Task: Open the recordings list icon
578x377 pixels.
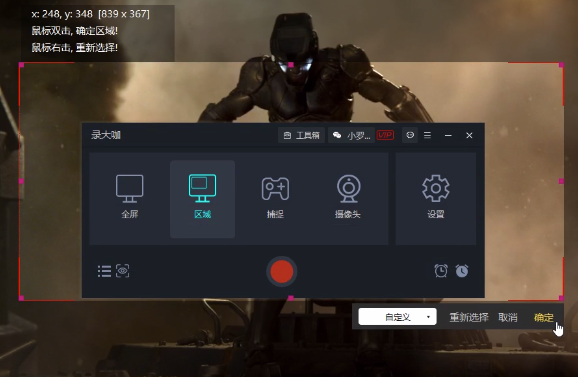Action: 104,271
